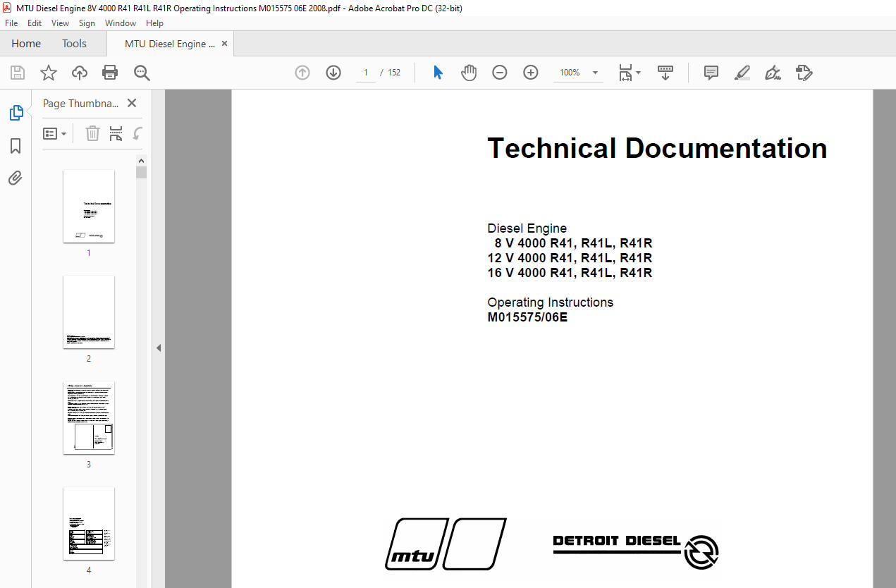Click the Save file icon
The height and width of the screenshot is (588, 896).
coord(18,73)
